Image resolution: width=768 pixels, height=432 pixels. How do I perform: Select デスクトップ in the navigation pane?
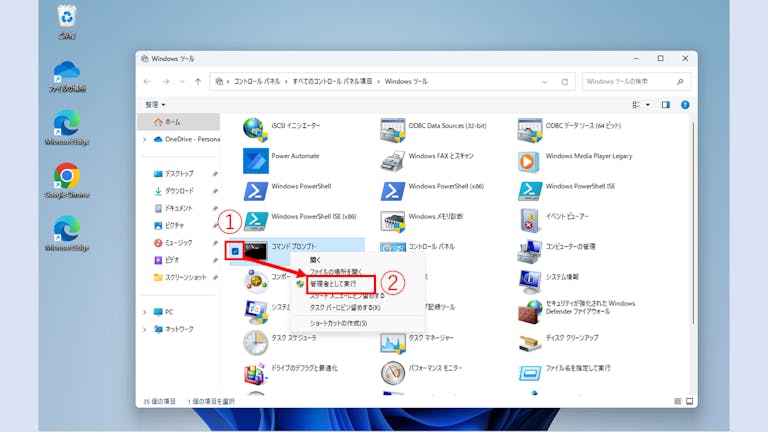tap(179, 173)
